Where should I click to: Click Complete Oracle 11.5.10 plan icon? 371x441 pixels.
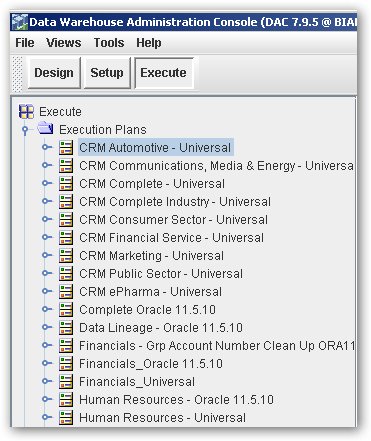point(66,309)
